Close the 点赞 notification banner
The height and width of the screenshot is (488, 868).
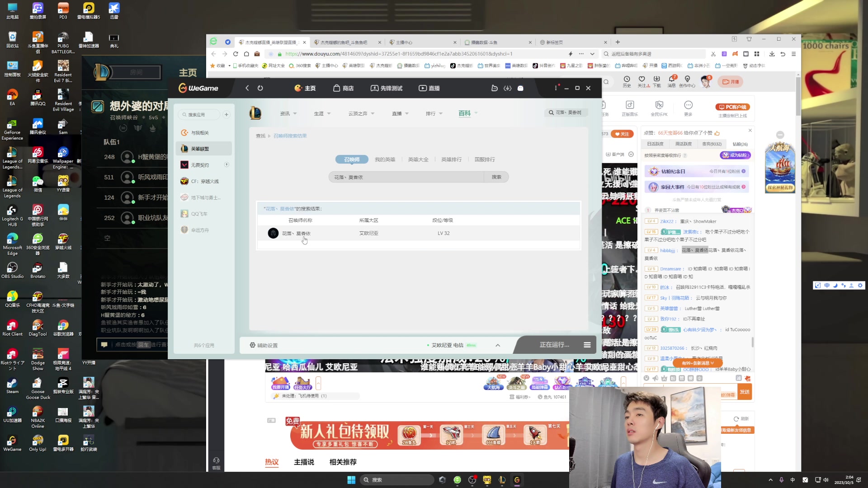tap(750, 131)
